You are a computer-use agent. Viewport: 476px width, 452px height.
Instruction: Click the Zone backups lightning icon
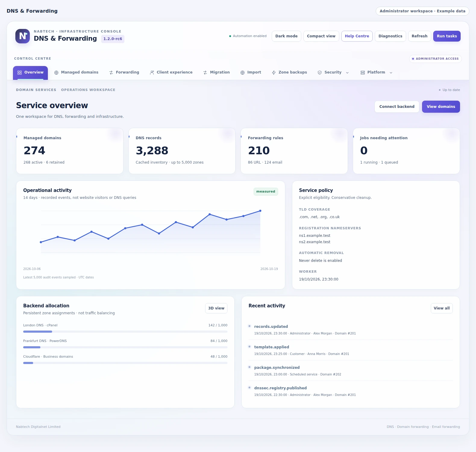coord(274,73)
